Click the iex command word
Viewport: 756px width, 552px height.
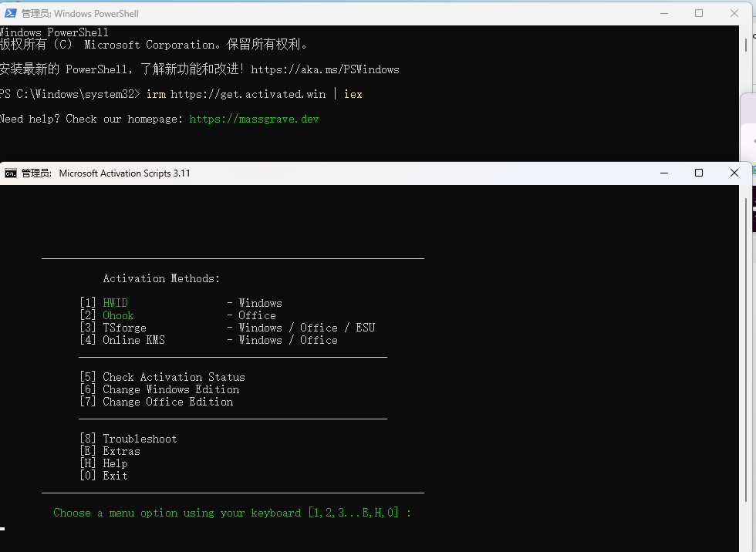(x=353, y=94)
